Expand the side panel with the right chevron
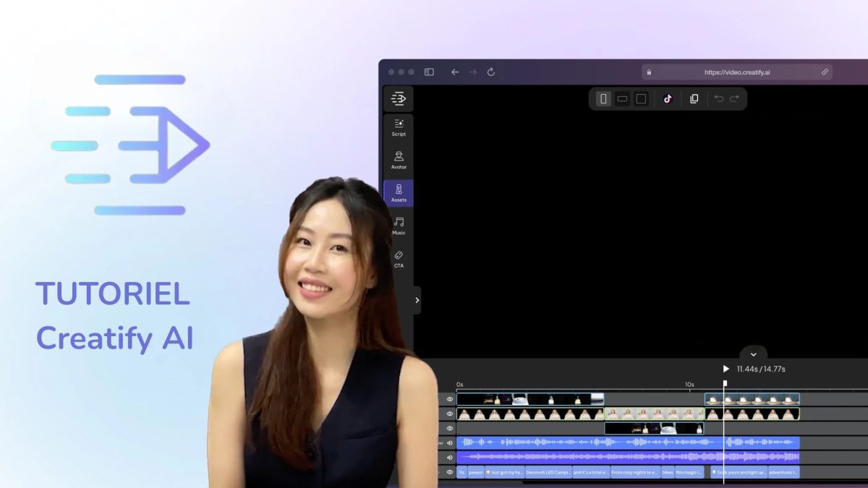 417,300
